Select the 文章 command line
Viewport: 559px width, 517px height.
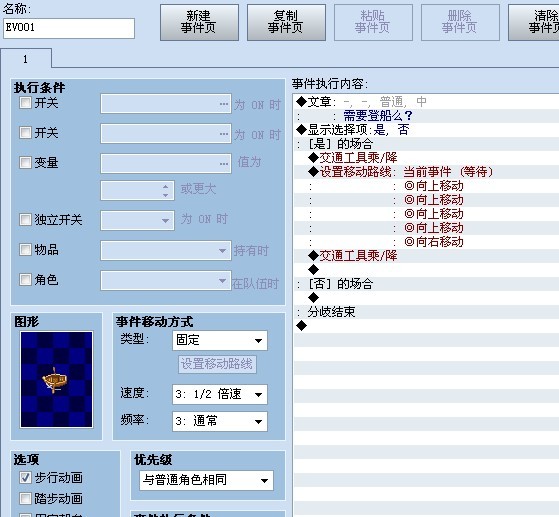[427, 102]
